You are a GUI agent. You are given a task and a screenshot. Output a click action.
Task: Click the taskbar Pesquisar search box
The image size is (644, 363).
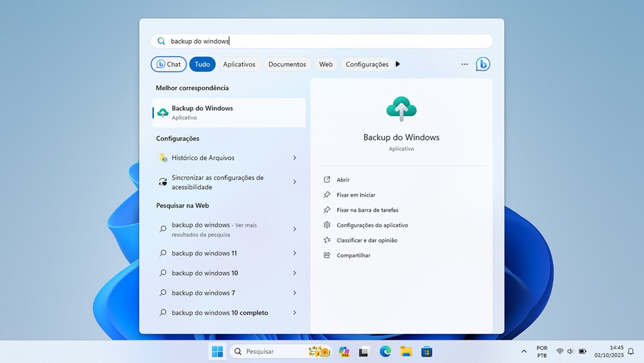coord(281,351)
